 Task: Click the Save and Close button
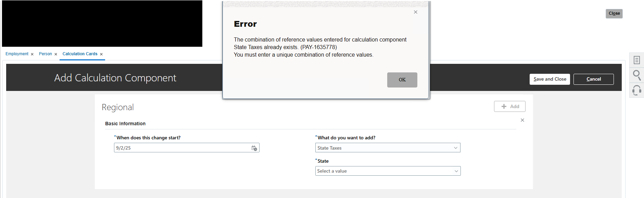click(x=550, y=79)
